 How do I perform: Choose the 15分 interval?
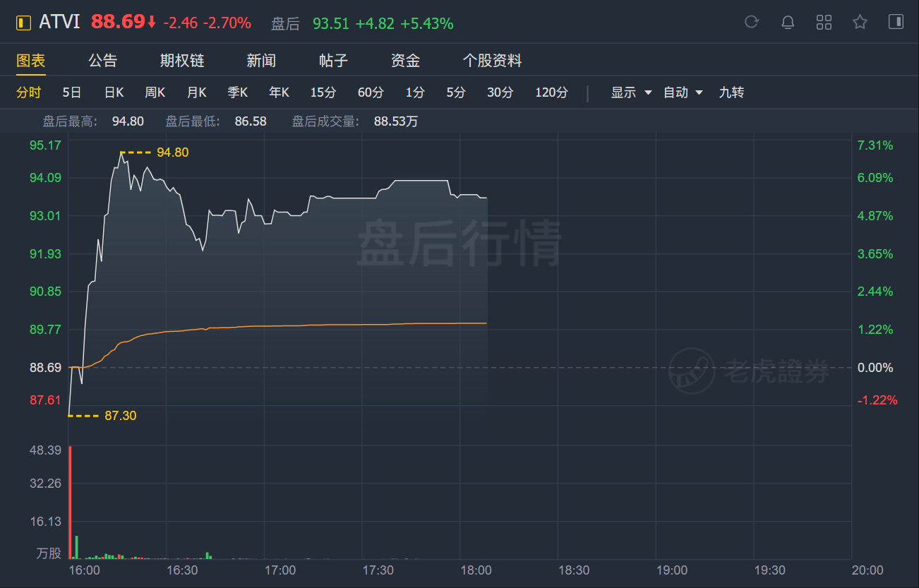323,92
